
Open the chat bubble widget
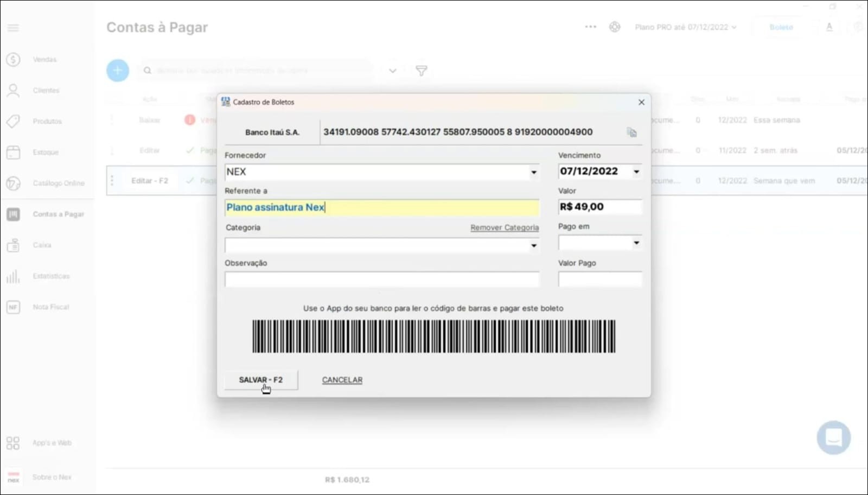[834, 437]
